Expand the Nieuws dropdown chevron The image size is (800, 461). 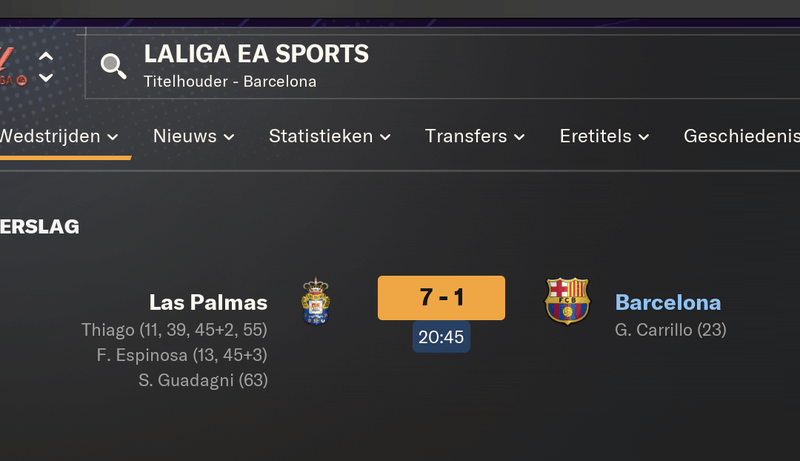pos(229,137)
